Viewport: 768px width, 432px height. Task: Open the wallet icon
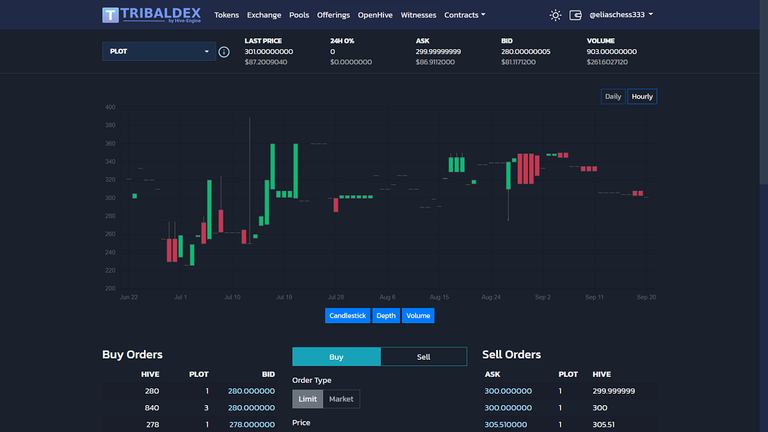click(x=575, y=15)
